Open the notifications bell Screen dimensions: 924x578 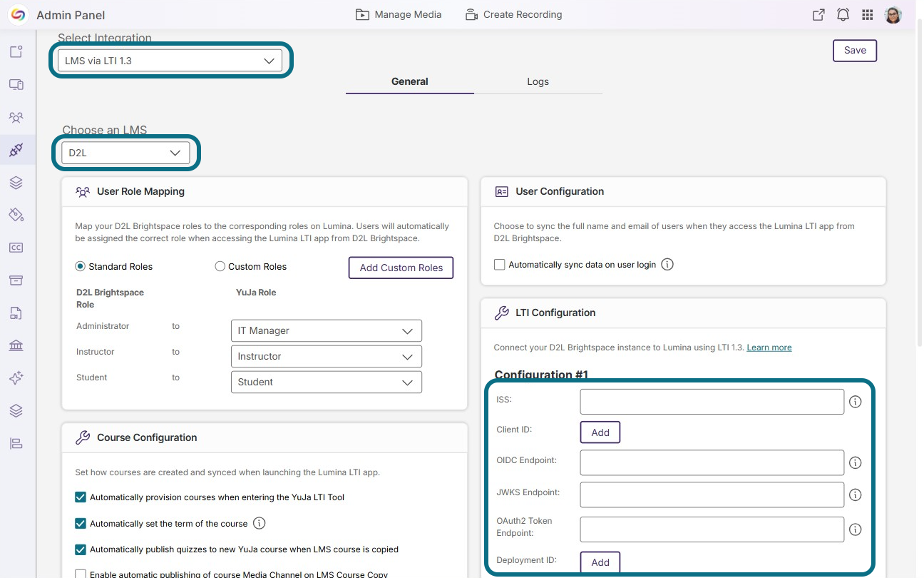(843, 15)
